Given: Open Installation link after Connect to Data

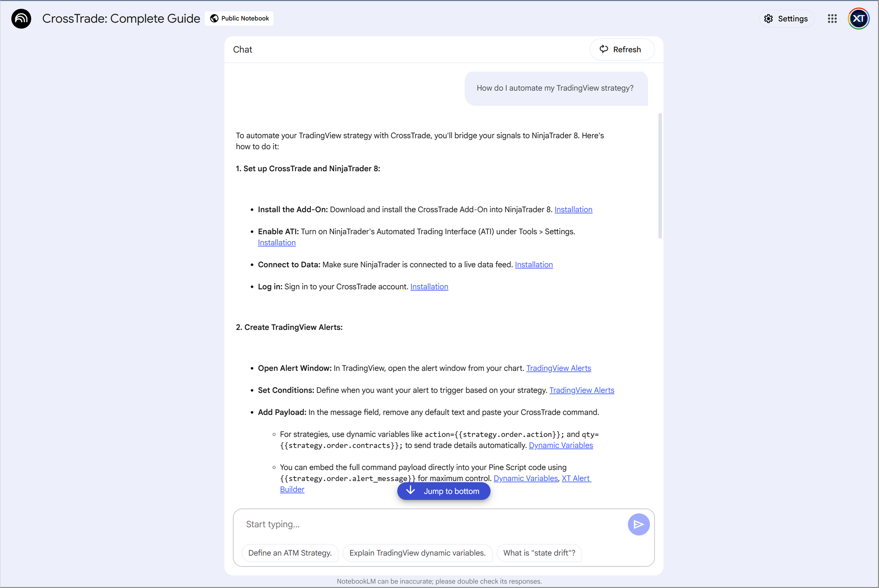Looking at the screenshot, I should click(534, 264).
